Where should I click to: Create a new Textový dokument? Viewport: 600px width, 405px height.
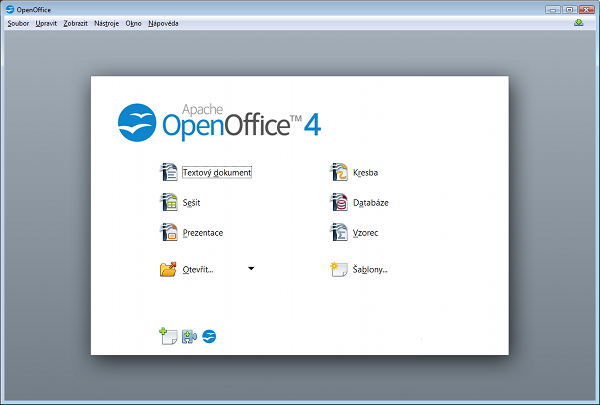[217, 173]
